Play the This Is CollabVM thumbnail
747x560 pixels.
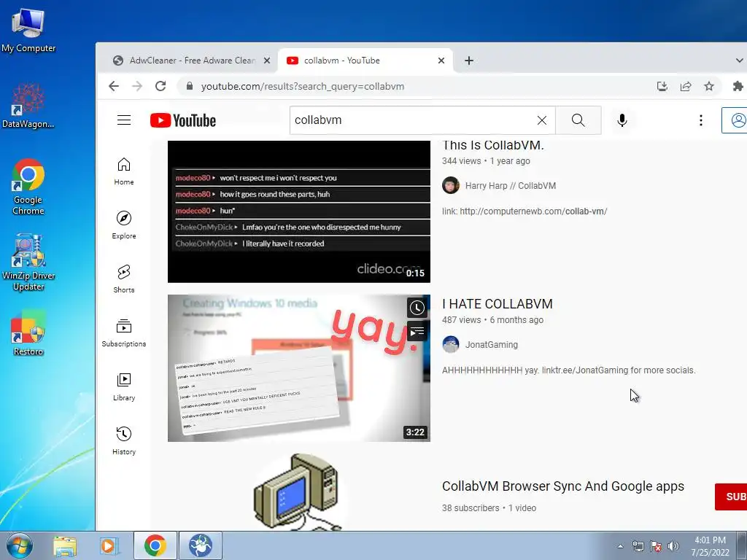click(298, 211)
